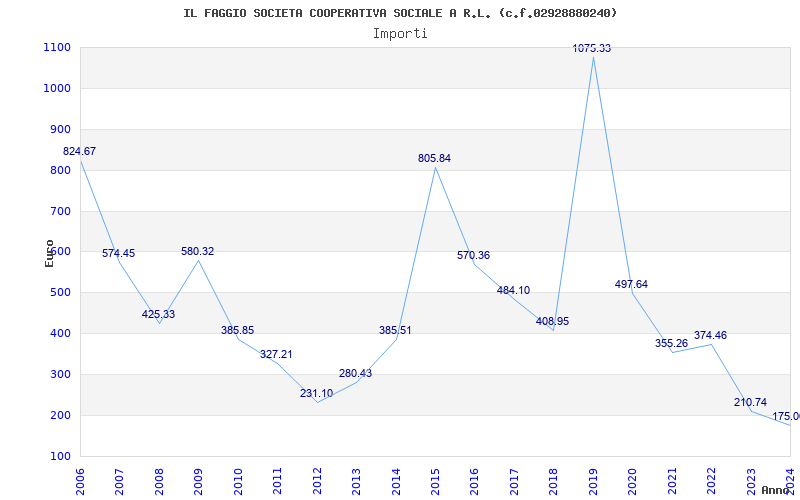800x500 pixels.
Task: Click x-axis year 2010
Action: pos(238,481)
